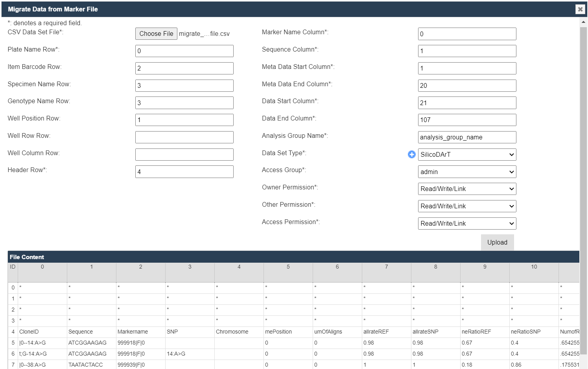Click column 5 header in File Content table
Screen dimensions: 588x369
tap(288, 267)
